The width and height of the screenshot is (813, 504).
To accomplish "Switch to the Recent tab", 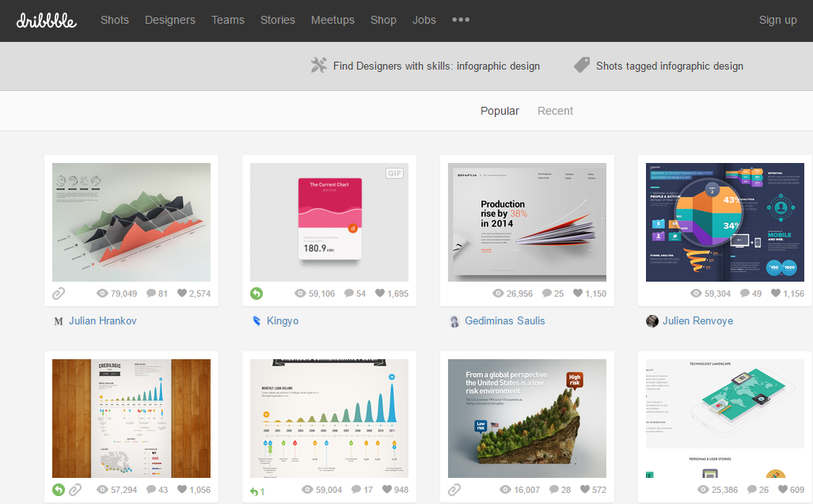I will (555, 111).
